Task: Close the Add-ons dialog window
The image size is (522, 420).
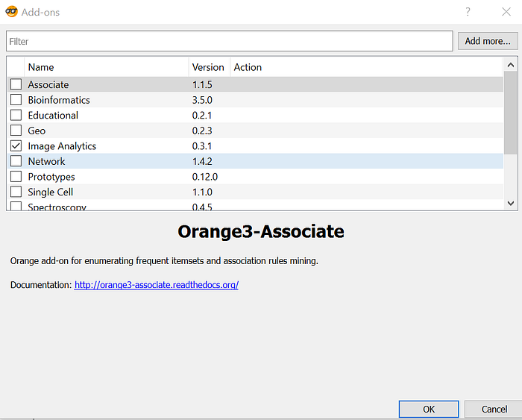Action: coord(506,12)
